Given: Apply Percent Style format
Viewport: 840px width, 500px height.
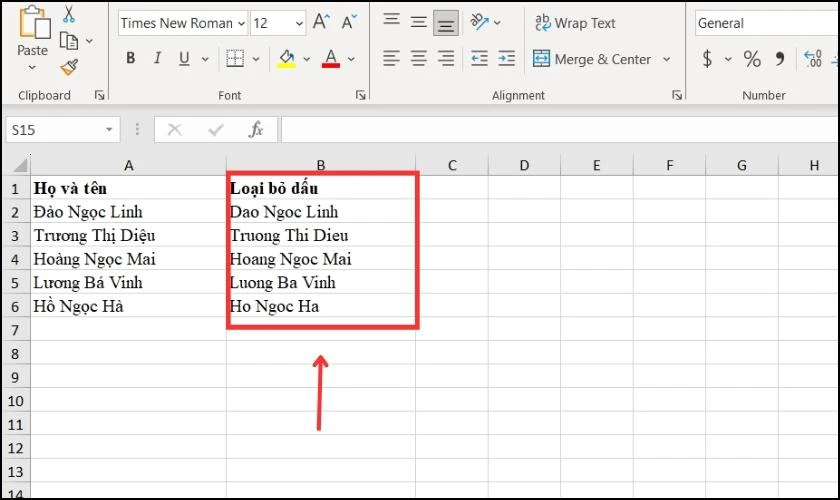Looking at the screenshot, I should 752,58.
